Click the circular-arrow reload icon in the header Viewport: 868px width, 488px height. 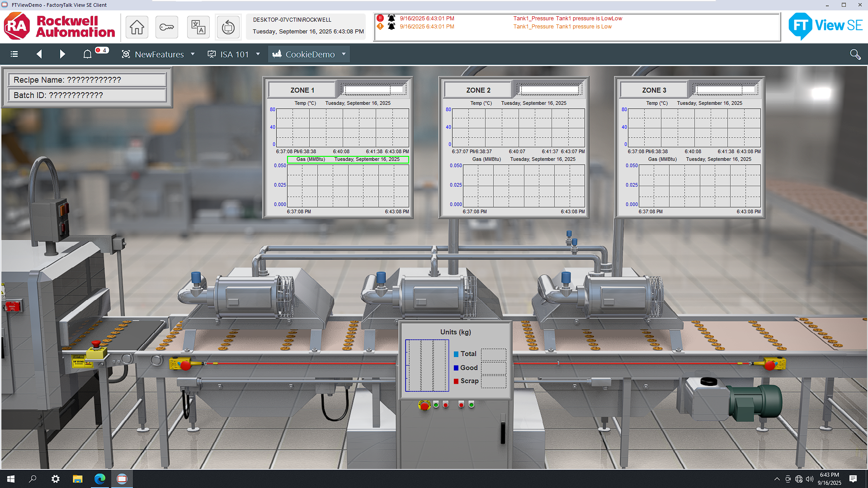pos(228,27)
